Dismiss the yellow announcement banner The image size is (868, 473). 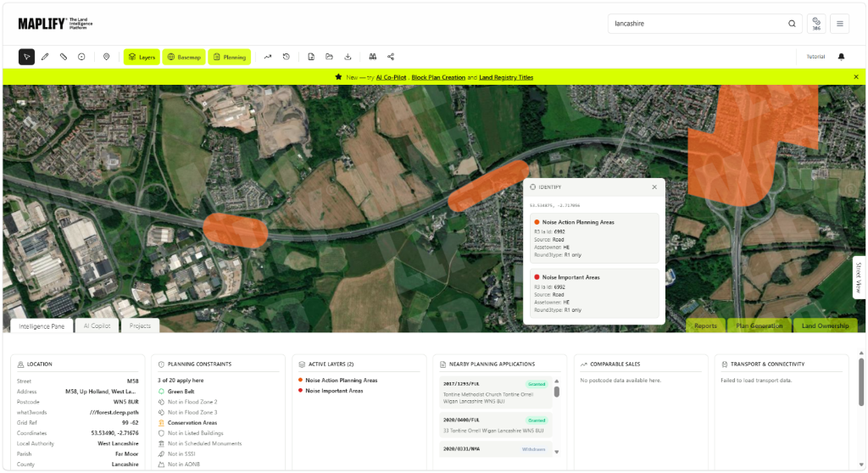(856, 77)
